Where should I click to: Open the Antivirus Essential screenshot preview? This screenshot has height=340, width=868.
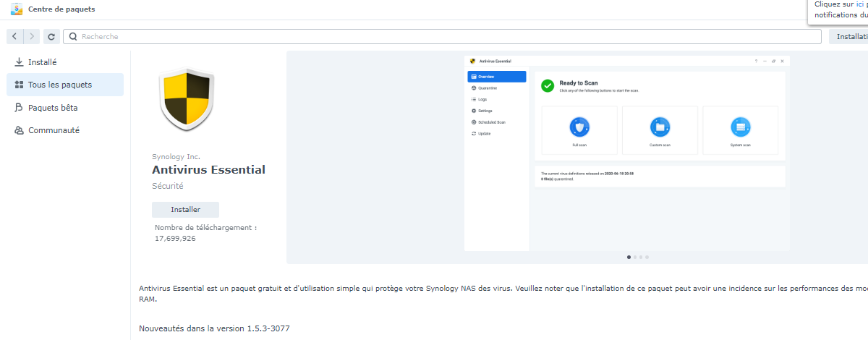tap(627, 153)
